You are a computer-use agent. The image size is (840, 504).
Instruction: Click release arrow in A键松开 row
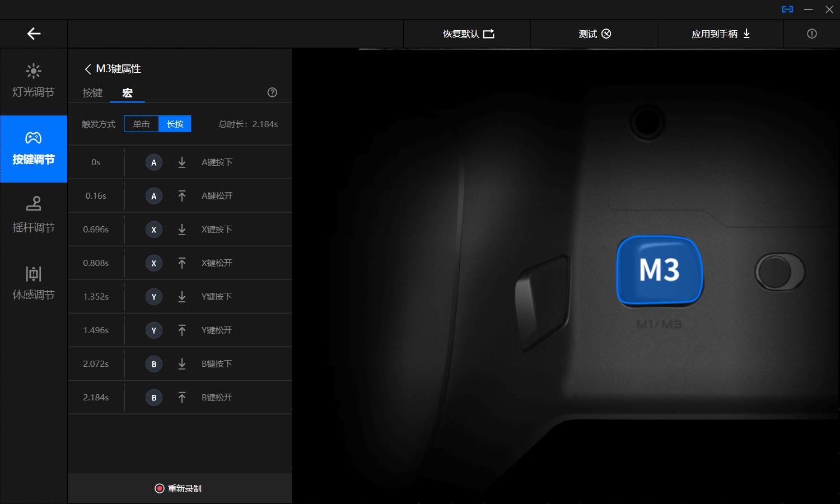[182, 196]
